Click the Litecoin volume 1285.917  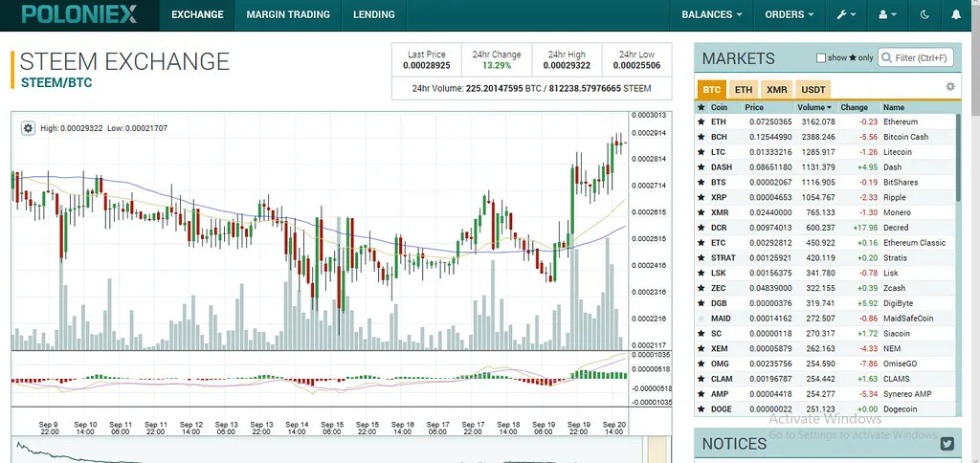point(819,152)
